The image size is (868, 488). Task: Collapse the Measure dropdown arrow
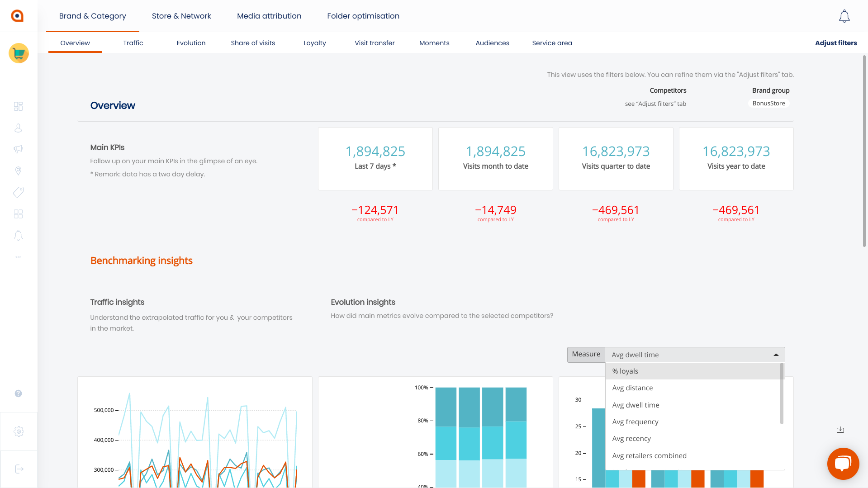click(x=776, y=355)
